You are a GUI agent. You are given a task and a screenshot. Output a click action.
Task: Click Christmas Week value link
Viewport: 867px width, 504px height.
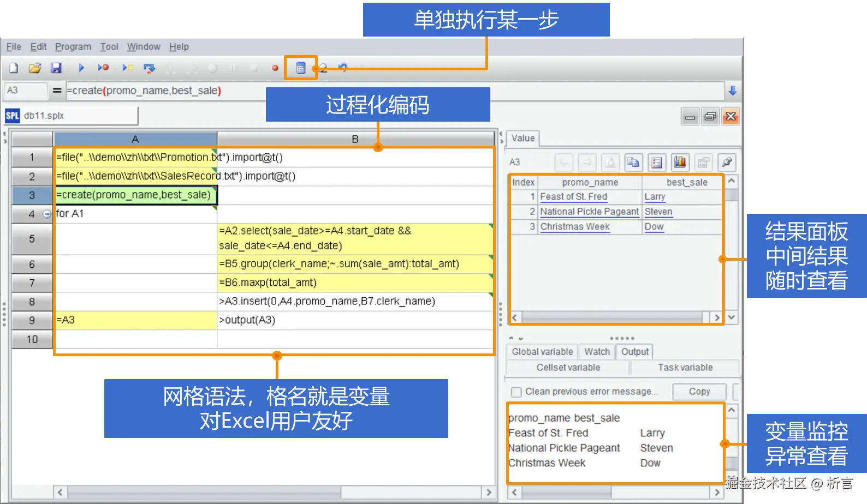[x=574, y=227]
